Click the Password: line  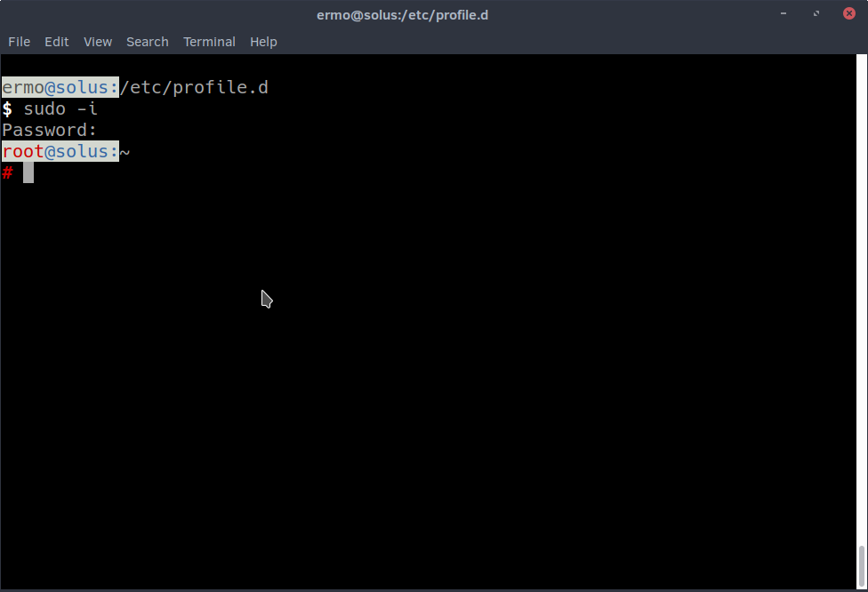click(x=49, y=130)
